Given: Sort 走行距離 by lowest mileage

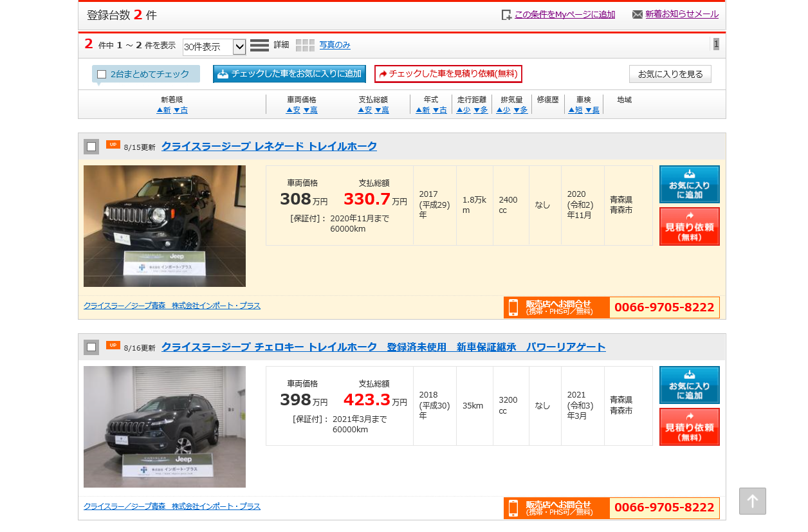Looking at the screenshot, I should coord(464,110).
